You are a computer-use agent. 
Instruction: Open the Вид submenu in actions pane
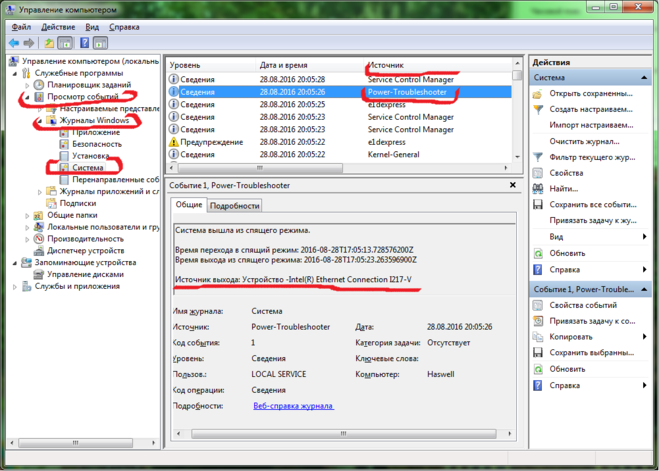click(557, 236)
